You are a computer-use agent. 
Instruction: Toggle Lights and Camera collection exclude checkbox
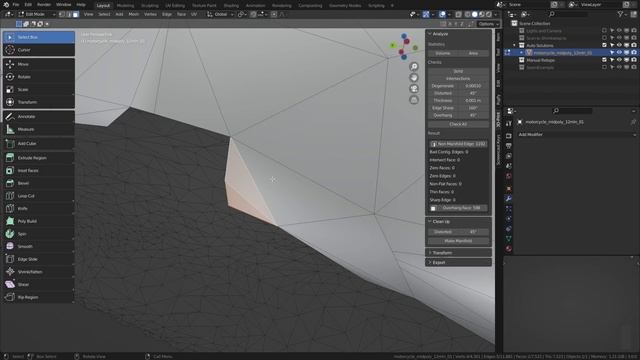604,31
